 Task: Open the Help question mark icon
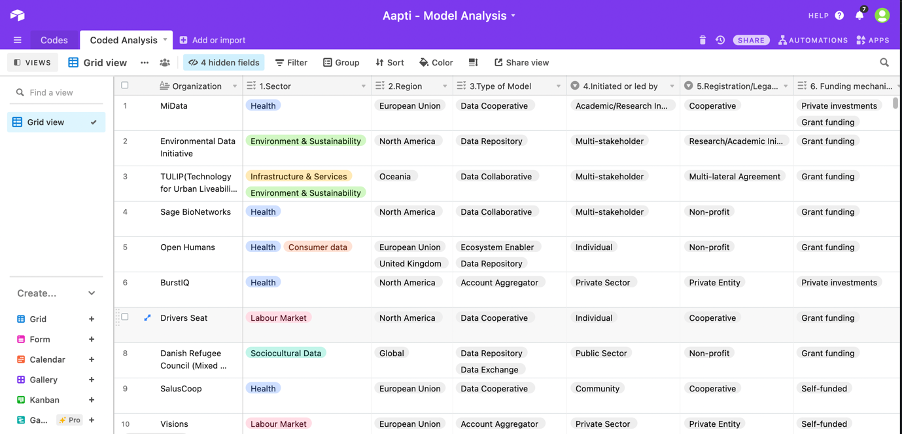pos(839,16)
